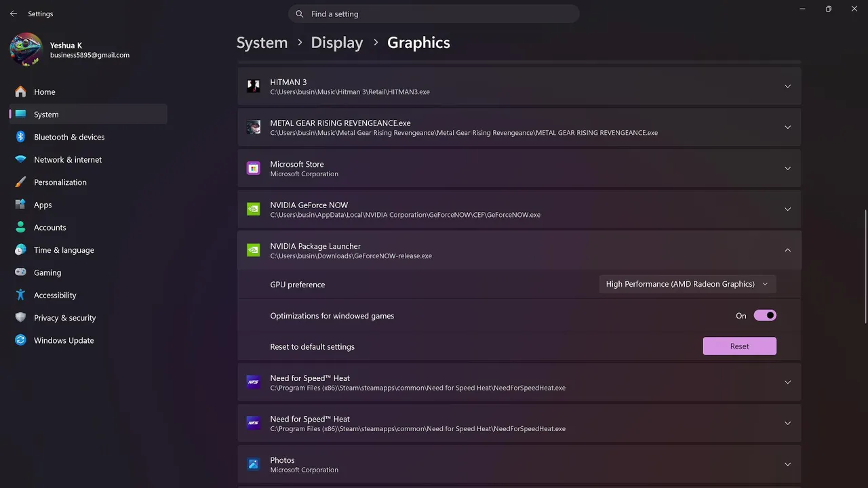Focus the Find a setting search box
Viewport: 868px width, 488px height.
coord(434,14)
